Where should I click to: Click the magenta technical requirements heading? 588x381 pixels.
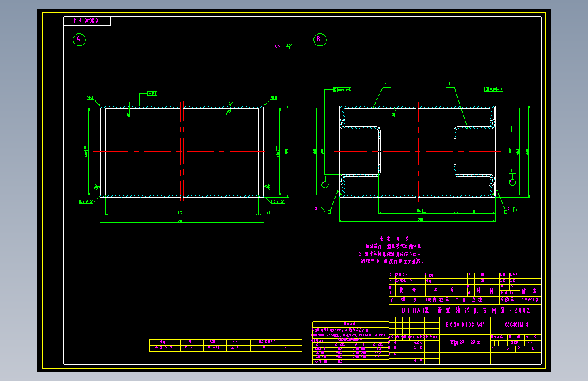click(x=394, y=239)
